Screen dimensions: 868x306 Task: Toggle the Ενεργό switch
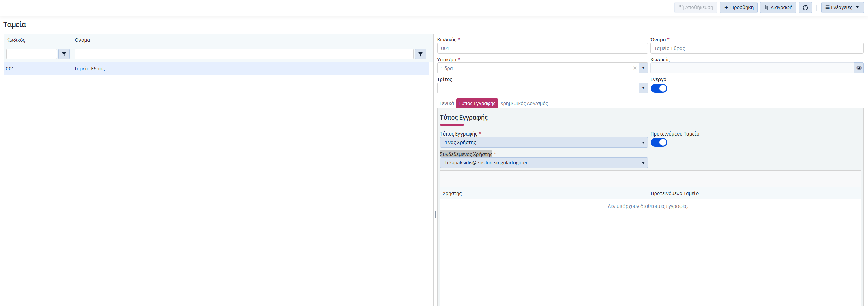tap(659, 88)
